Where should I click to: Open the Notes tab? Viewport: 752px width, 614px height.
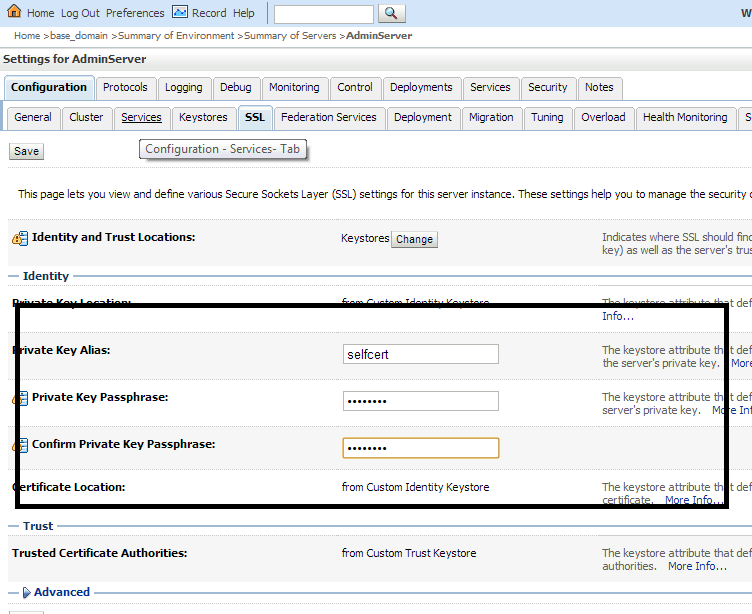pos(599,87)
